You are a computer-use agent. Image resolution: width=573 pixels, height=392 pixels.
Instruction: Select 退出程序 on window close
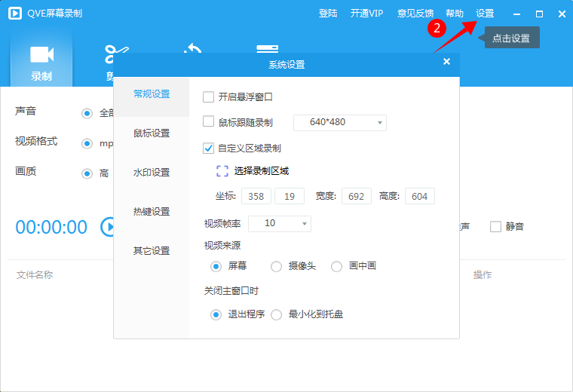tap(216, 314)
